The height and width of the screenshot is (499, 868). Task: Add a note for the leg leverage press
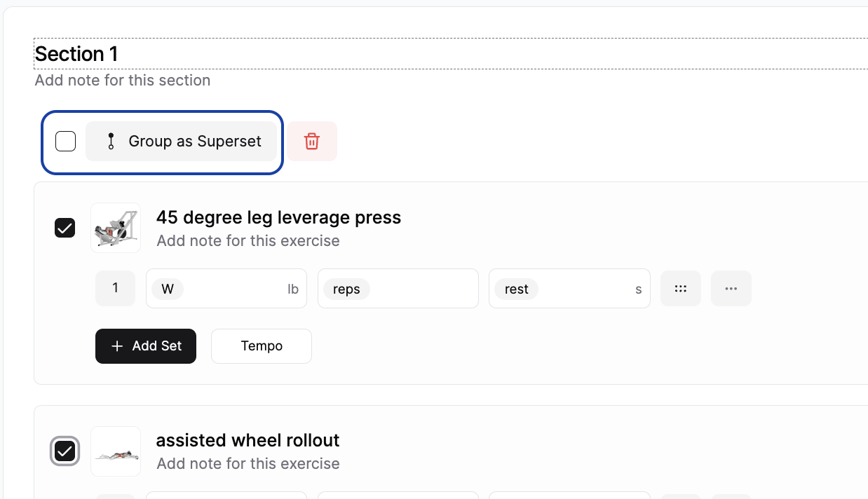[x=247, y=240]
